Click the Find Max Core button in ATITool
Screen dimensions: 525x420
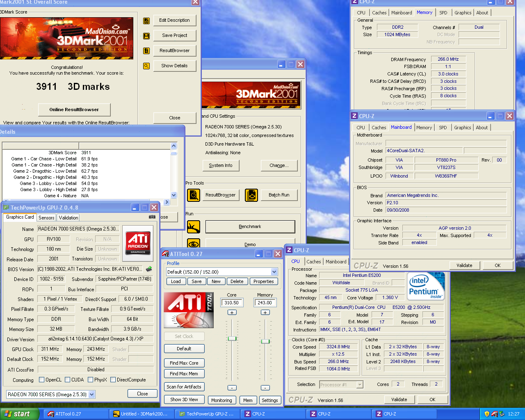[x=184, y=363]
